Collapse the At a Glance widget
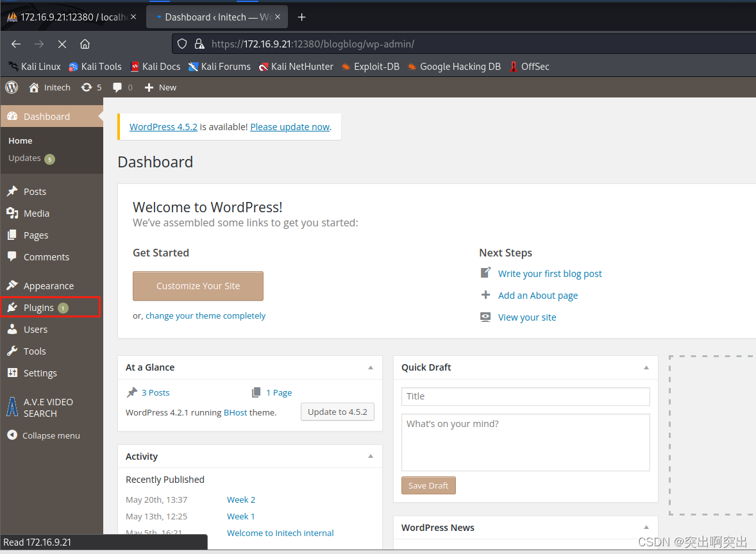756x554 pixels. [x=371, y=367]
